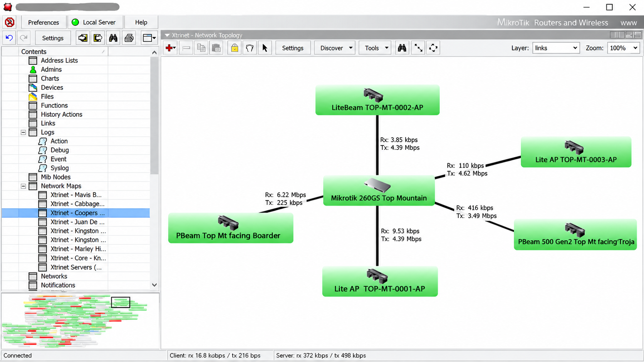The width and height of the screenshot is (644, 362).
Task: Click the undo arrow icon
Action: pyautogui.click(x=10, y=38)
